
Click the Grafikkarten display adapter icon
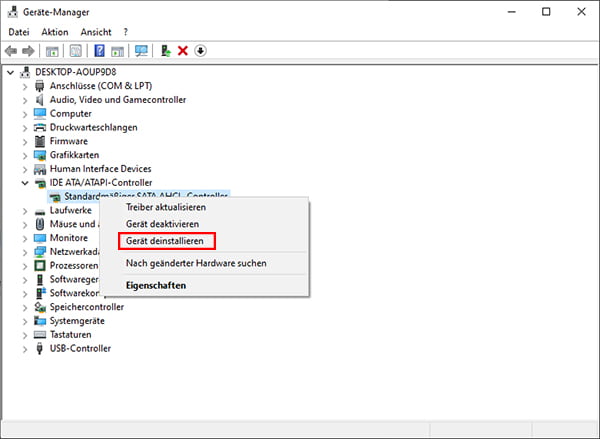click(x=40, y=155)
